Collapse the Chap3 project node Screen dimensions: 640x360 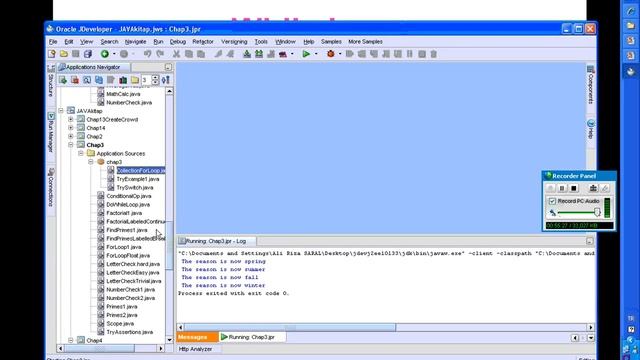pyautogui.click(x=71, y=145)
